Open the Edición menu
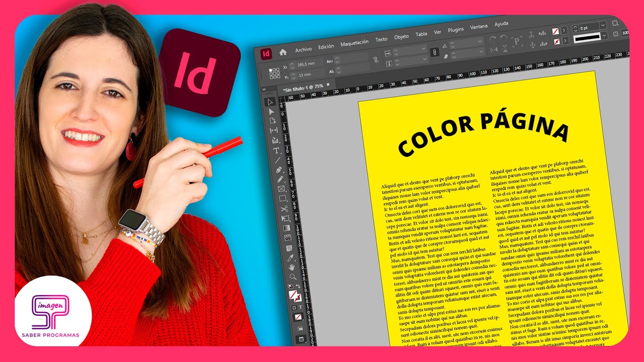 (326, 46)
